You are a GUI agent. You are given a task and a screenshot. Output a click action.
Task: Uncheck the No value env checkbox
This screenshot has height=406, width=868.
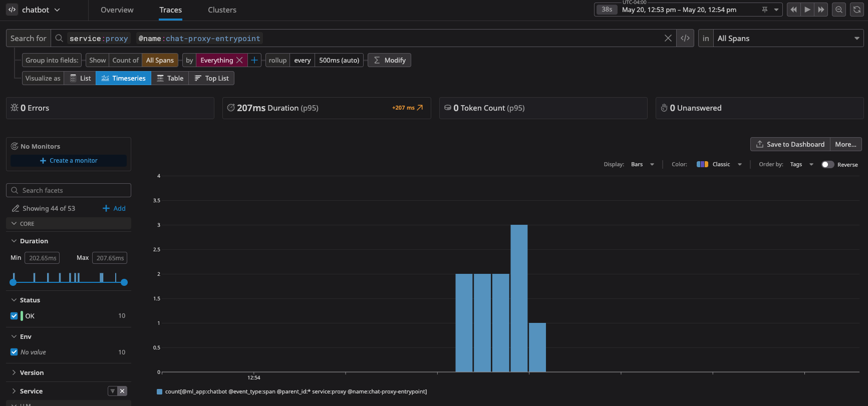tap(14, 352)
